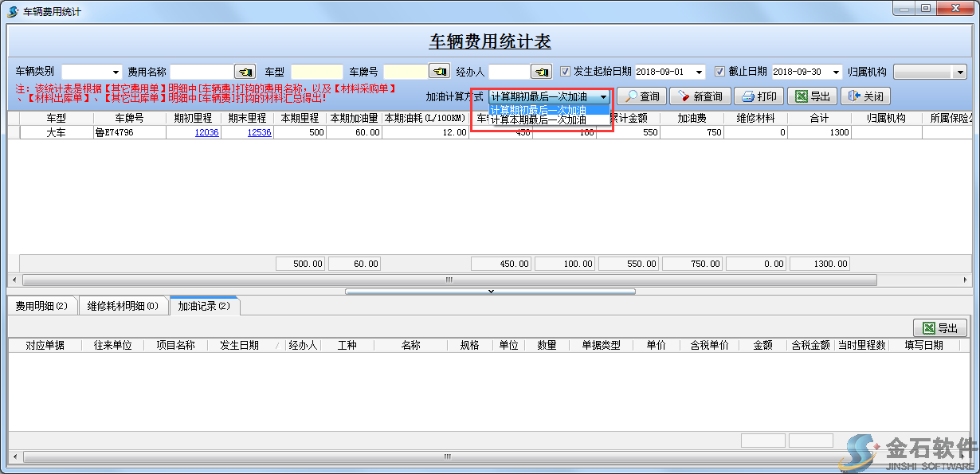Switch to 费用明细 tab
Screen dimensions: 980x474
click(41, 306)
